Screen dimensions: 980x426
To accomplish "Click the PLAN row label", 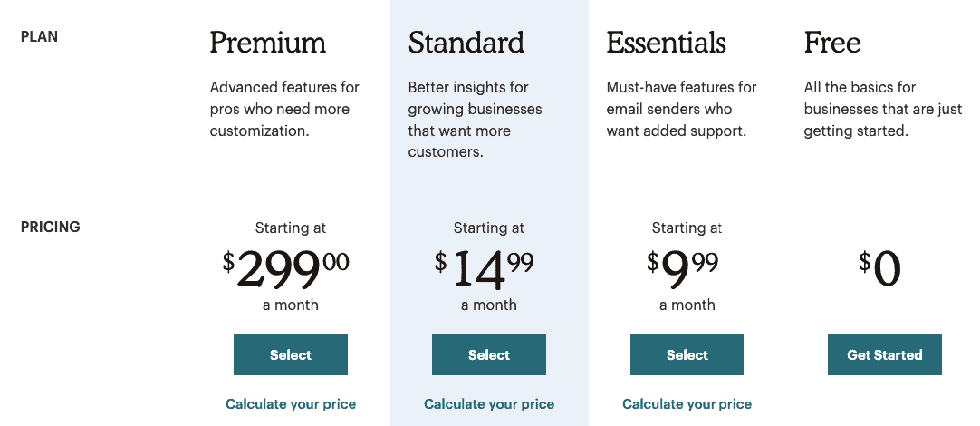I will pyautogui.click(x=39, y=37).
